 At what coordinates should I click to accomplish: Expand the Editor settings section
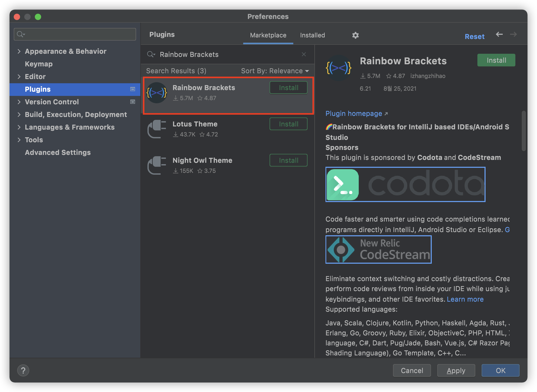tap(19, 76)
